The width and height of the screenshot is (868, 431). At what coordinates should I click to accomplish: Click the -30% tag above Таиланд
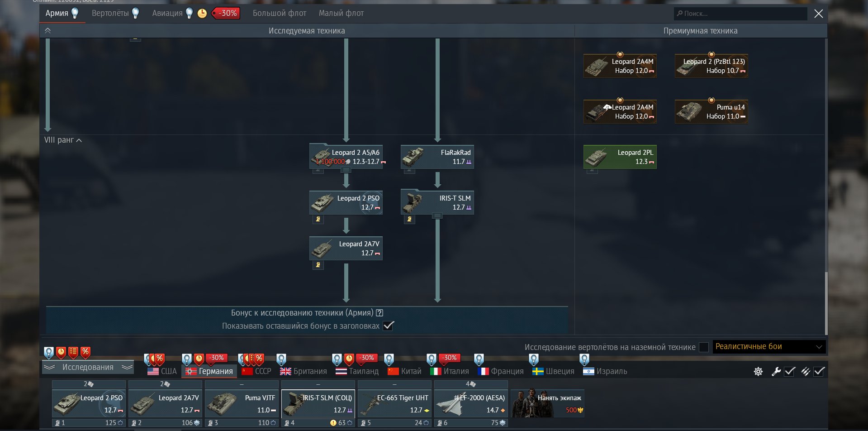pos(366,358)
